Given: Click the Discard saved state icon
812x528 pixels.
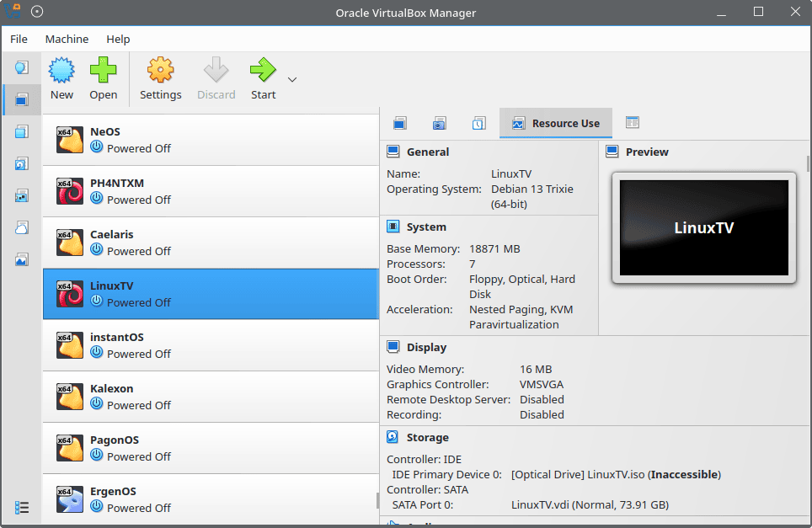Looking at the screenshot, I should pos(216,71).
